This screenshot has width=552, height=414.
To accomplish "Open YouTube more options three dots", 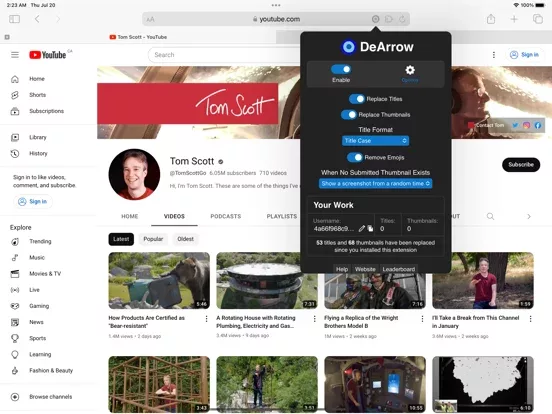I will pos(494,55).
